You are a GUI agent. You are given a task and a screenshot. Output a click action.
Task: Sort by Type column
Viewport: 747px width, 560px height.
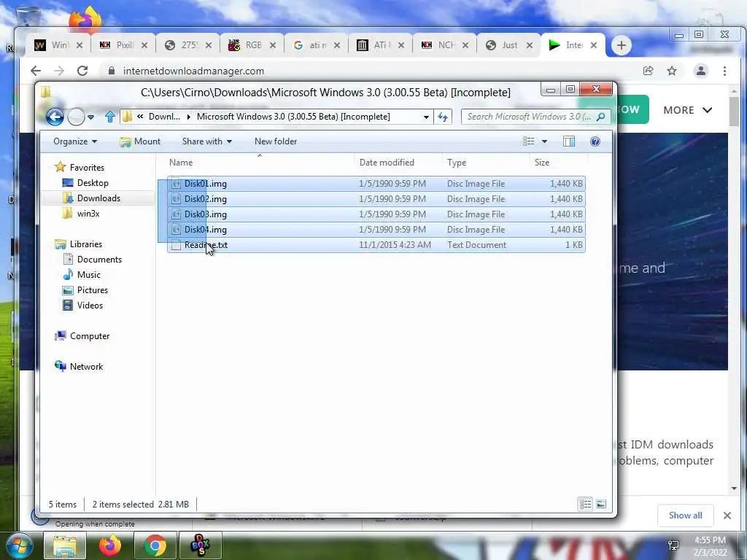(x=485, y=163)
